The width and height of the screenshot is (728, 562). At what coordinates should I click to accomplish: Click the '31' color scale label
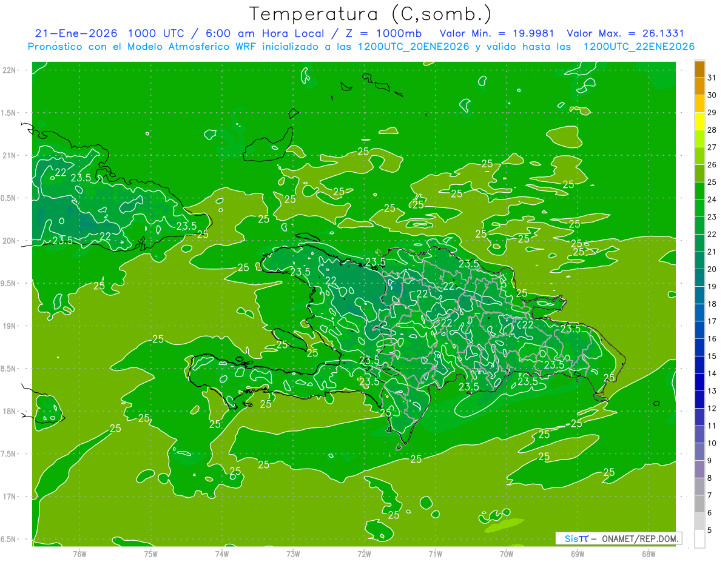click(712, 78)
